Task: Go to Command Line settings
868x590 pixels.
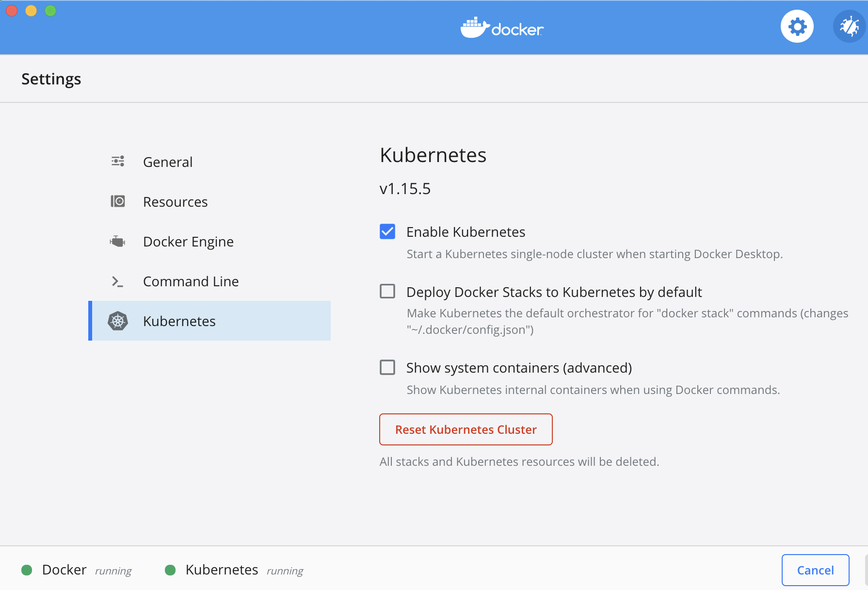Action: 209,281
